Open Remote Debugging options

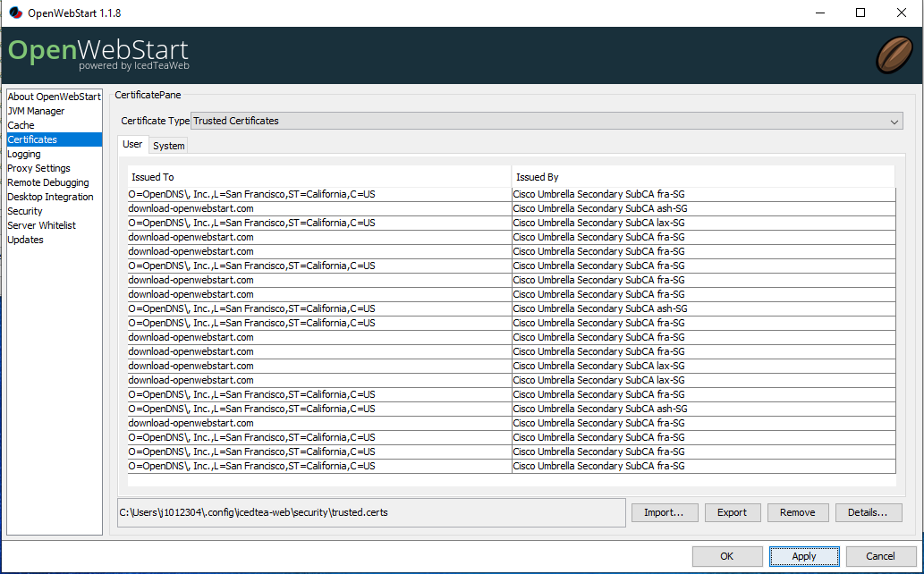pos(55,182)
